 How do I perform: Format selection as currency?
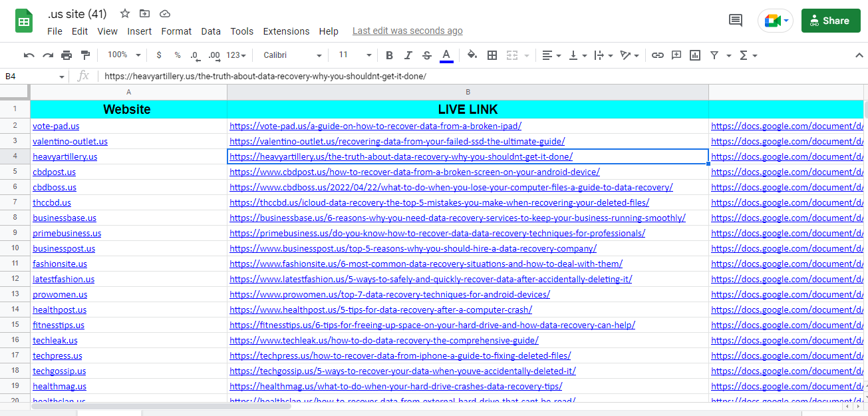click(159, 55)
